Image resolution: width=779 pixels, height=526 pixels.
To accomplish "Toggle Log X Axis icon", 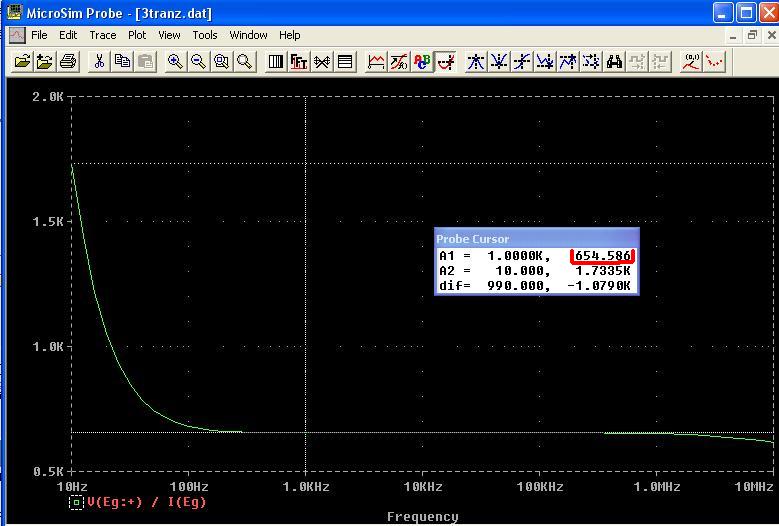I will click(x=276, y=62).
